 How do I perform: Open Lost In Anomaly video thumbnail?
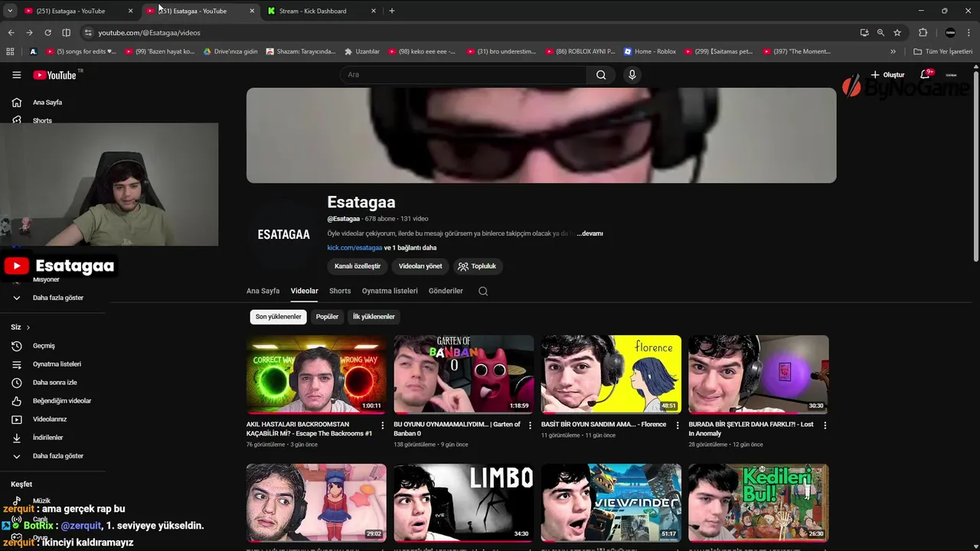(758, 374)
